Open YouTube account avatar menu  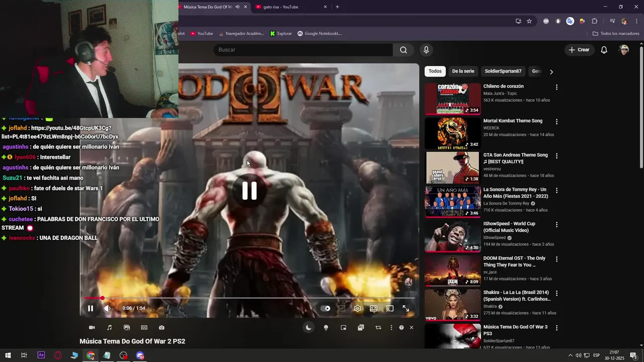624,50
